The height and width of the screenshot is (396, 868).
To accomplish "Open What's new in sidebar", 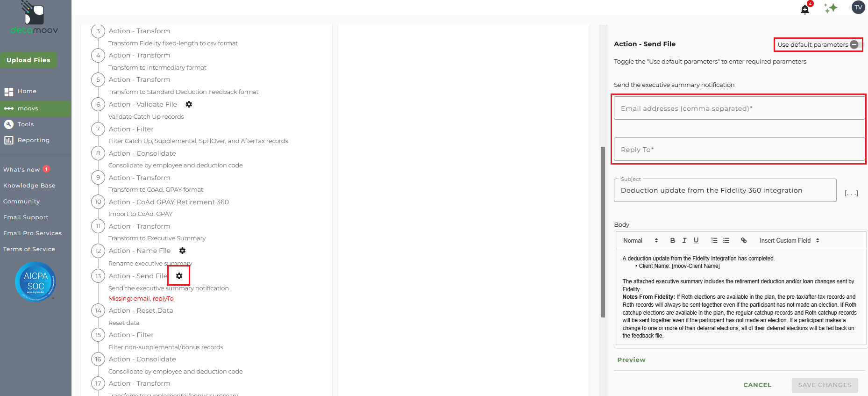I will point(21,170).
